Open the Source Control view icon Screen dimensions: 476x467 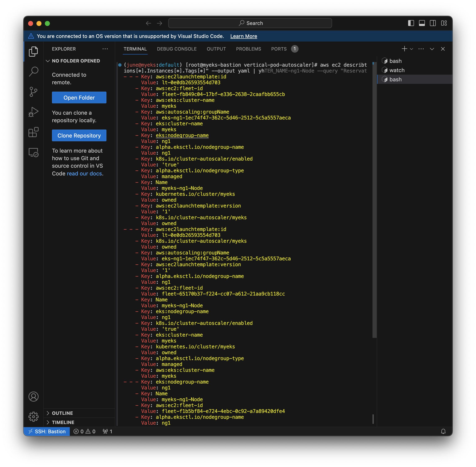(x=34, y=92)
